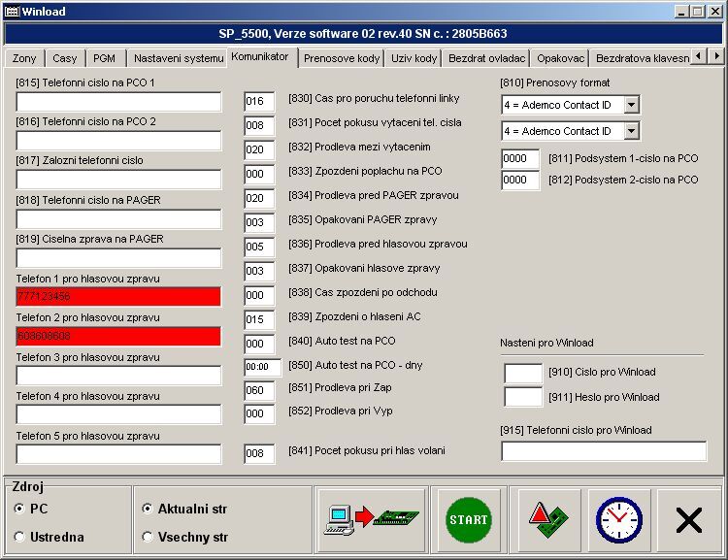728x560 pixels.
Task: Click the Heslo pro Winload field
Action: (523, 397)
